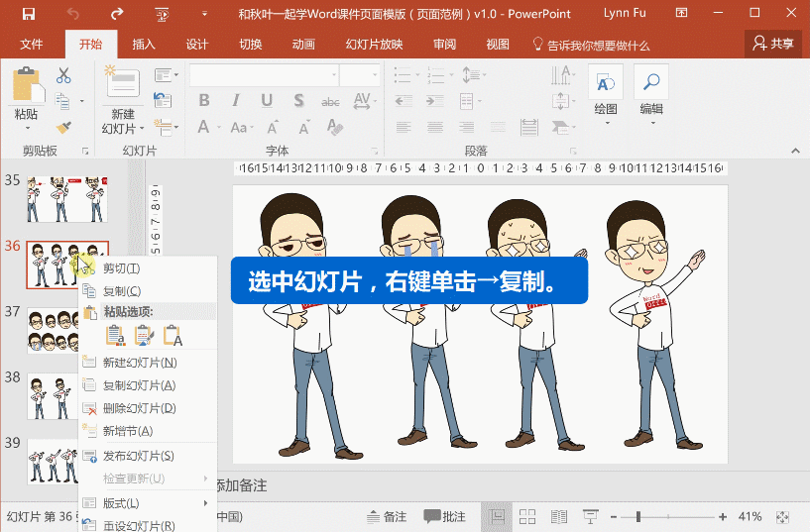Fit slide to current window icon
810x532 pixels.
coord(783,516)
